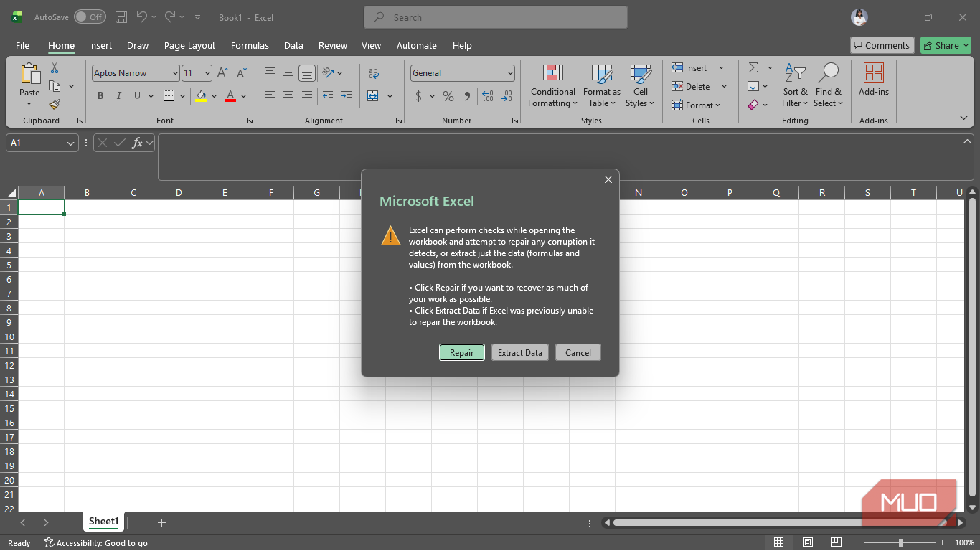The height and width of the screenshot is (551, 980).
Task: Click inside the formula bar
Action: tap(565, 156)
